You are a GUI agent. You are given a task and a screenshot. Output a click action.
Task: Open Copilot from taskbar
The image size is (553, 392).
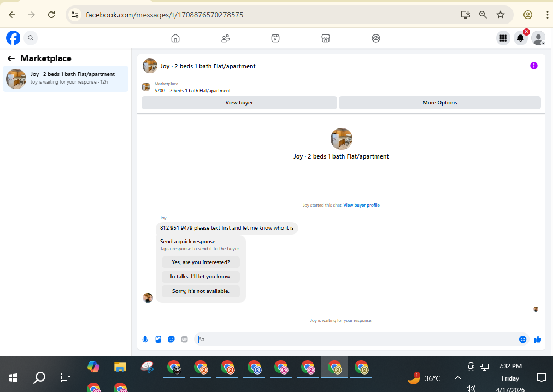pos(93,367)
